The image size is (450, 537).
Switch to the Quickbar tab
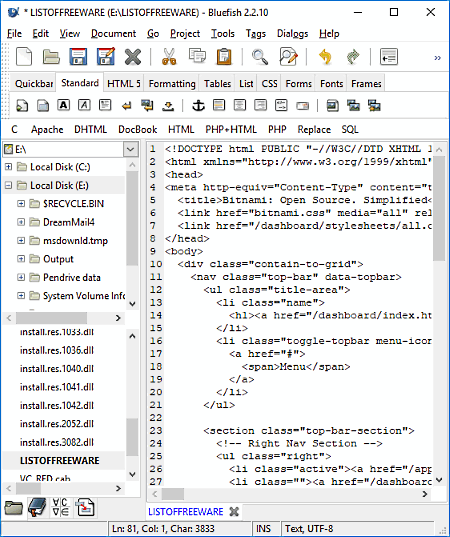tap(34, 84)
